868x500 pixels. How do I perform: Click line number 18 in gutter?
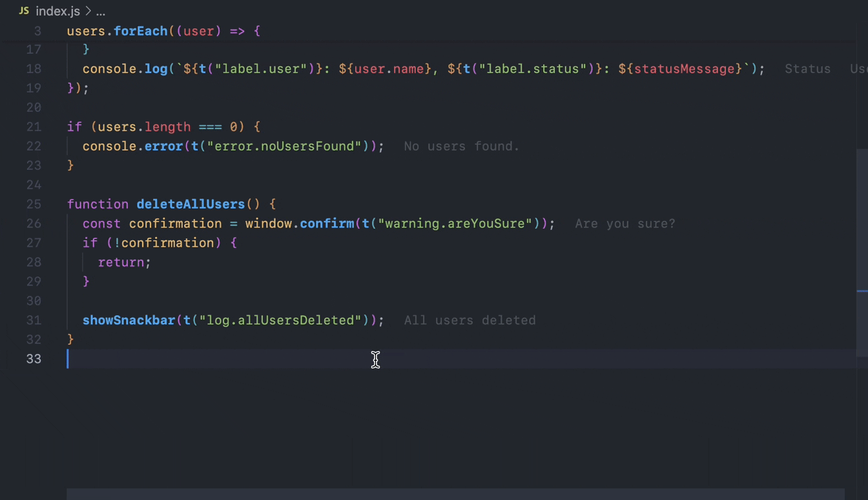(x=34, y=68)
